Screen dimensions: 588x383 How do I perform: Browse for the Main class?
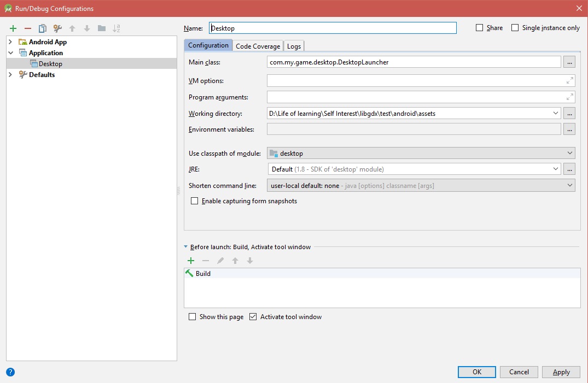click(569, 62)
